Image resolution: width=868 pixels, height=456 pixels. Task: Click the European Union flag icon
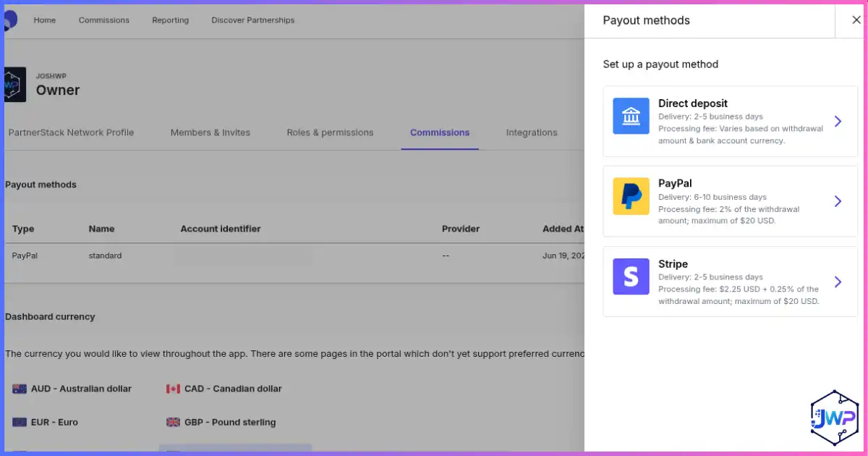(20, 422)
